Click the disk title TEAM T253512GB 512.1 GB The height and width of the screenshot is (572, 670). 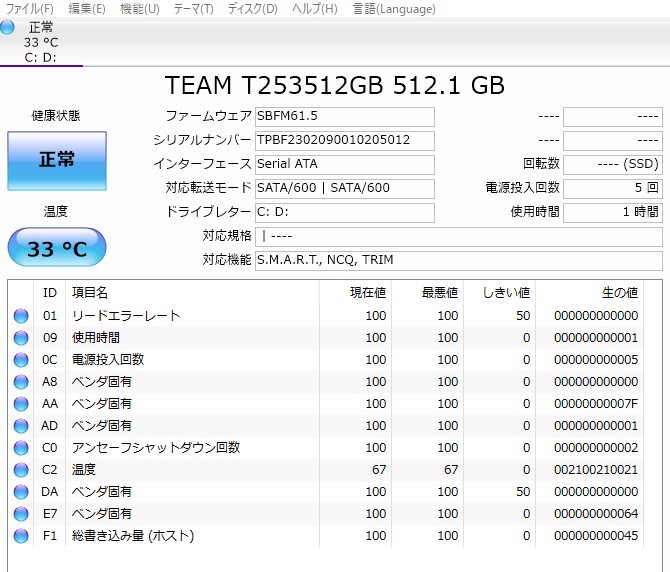(x=335, y=85)
